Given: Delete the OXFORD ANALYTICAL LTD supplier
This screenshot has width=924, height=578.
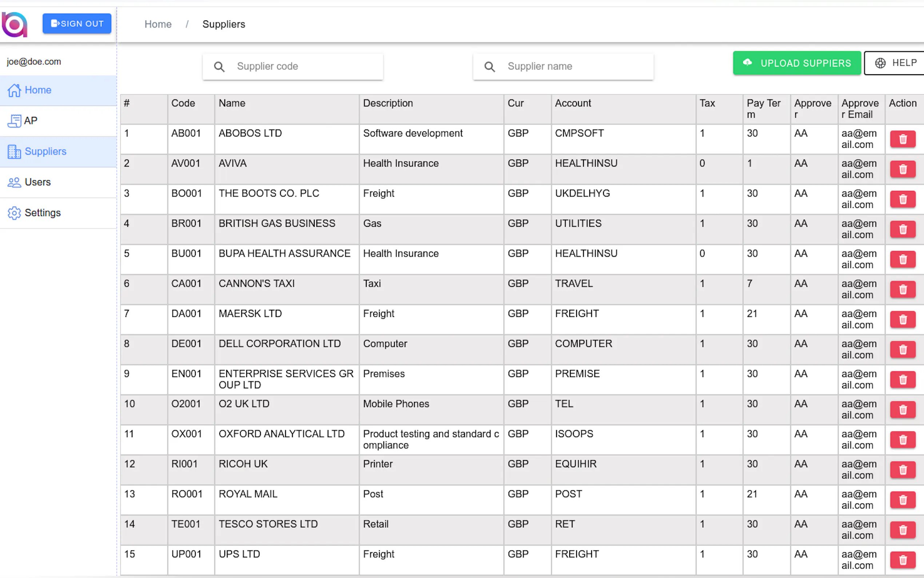Looking at the screenshot, I should (903, 440).
